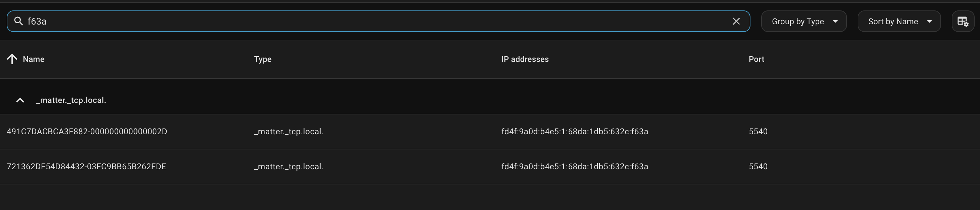Select the row 491C7DACBCA3F882-000000000000002D

coord(490,132)
